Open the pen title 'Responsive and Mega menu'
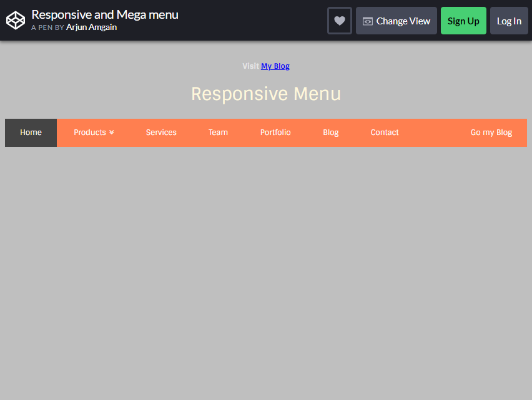 105,14
